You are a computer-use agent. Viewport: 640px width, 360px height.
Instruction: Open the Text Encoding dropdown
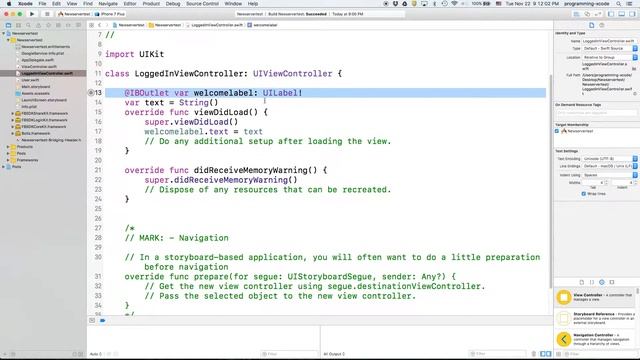coord(610,159)
